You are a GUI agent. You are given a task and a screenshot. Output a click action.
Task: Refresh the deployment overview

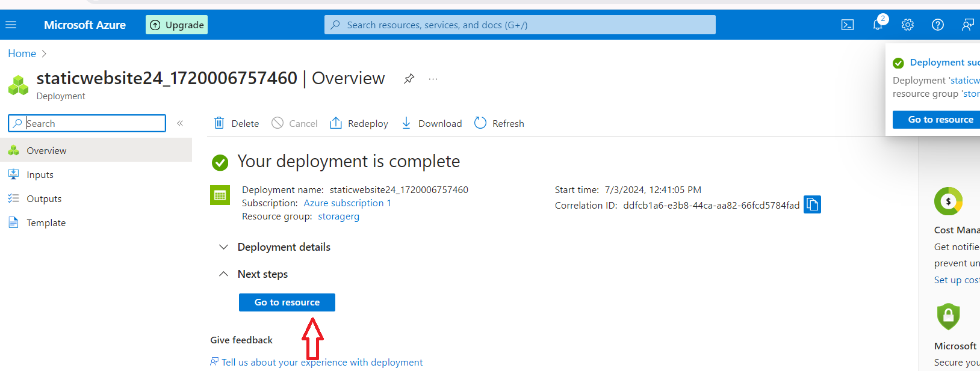(499, 123)
